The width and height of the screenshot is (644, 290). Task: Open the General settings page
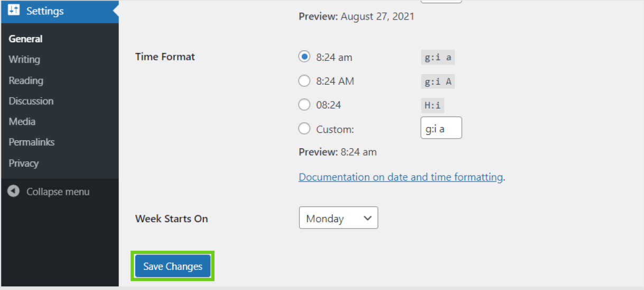25,39
